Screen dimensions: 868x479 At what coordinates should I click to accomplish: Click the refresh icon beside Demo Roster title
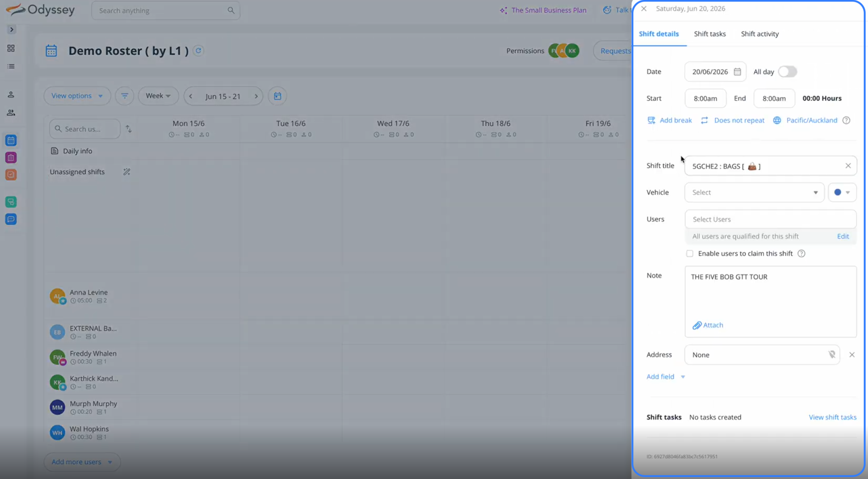click(x=198, y=51)
